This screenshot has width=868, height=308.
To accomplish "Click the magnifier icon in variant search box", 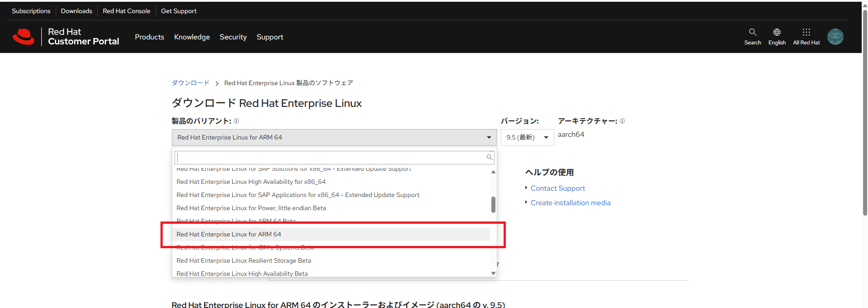I will pos(489,157).
